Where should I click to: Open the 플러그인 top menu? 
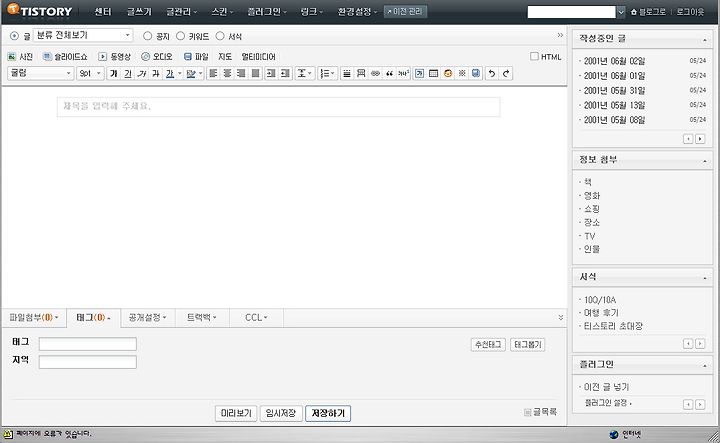tap(267, 12)
